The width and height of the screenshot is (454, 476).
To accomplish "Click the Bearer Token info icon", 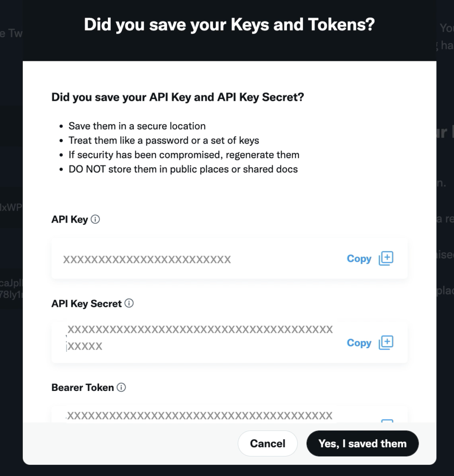I will [121, 387].
